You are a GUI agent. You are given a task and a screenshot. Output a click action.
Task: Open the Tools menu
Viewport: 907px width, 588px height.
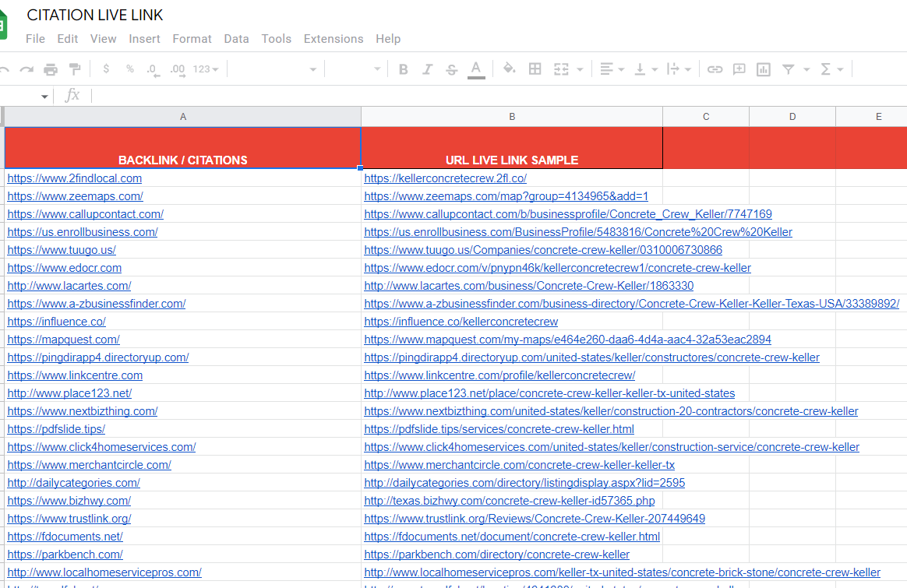277,39
